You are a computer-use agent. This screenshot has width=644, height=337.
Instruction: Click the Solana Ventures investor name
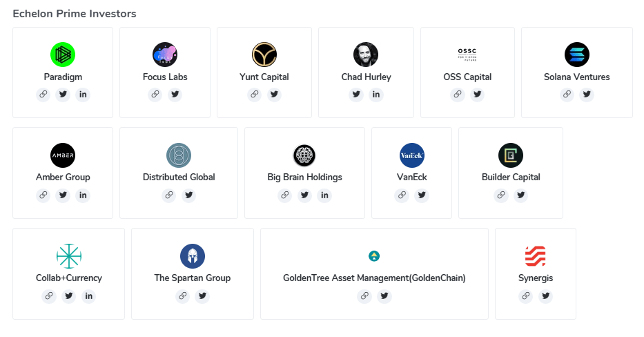577,77
